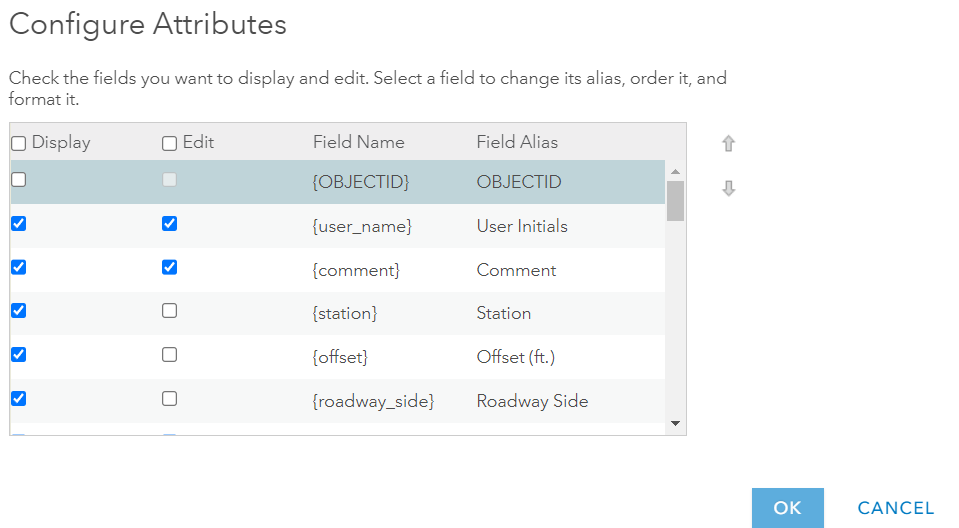Click the move field up arrow
Image resolution: width=959 pixels, height=528 pixels.
pyautogui.click(x=728, y=144)
